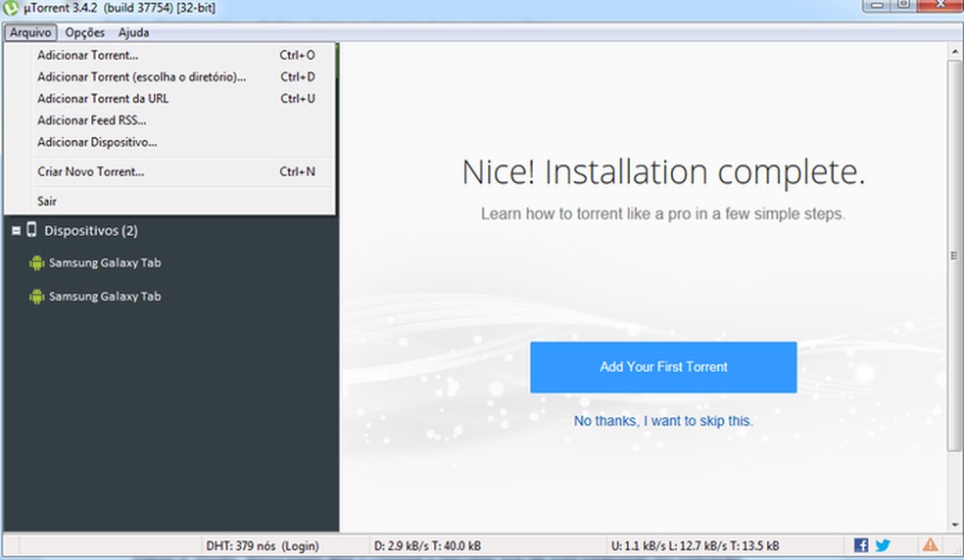This screenshot has height=560, width=964.
Task: Click the µTorrent logo in title bar
Action: point(11,8)
